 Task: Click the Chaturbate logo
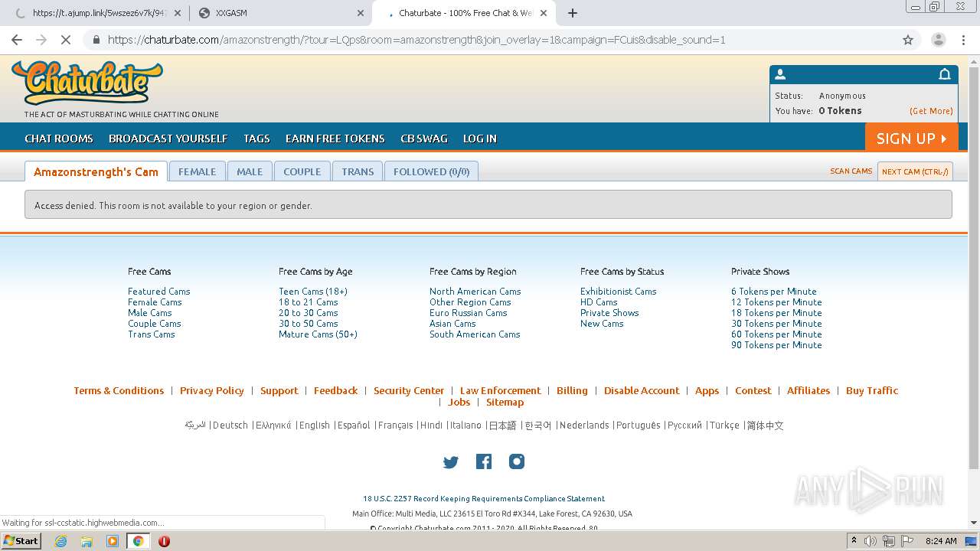(87, 83)
